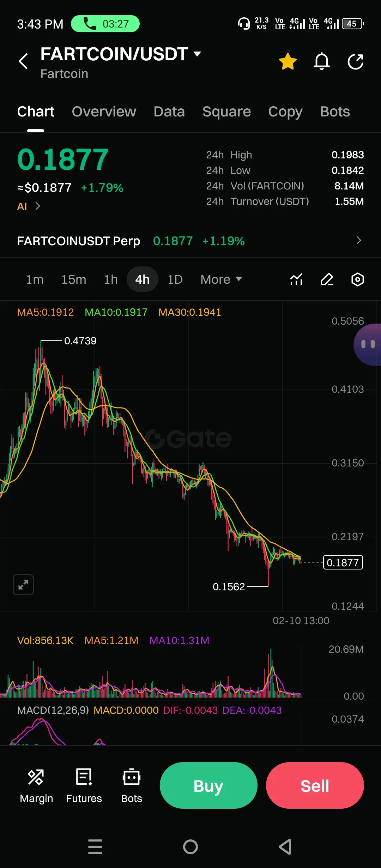The image size is (381, 868).
Task: Tap the back arrow icon
Action: 23,61
